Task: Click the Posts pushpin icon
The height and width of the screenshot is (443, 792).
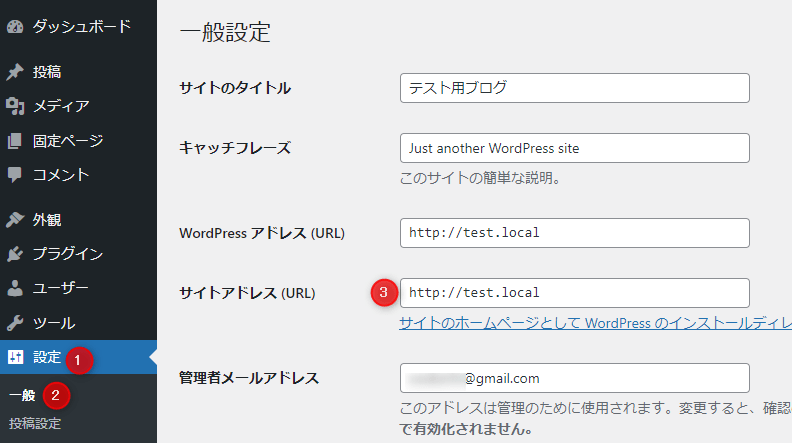Action: click(15, 72)
